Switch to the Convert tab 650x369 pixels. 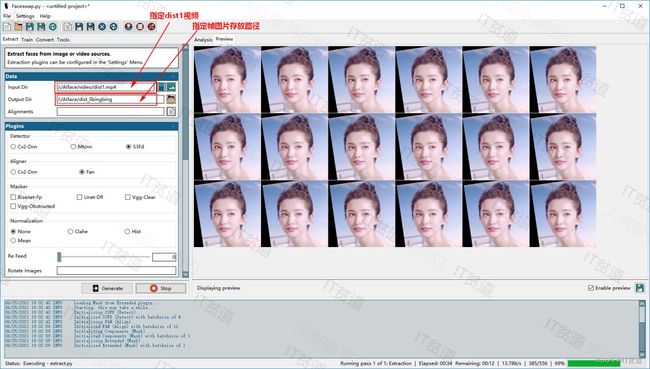pos(45,39)
